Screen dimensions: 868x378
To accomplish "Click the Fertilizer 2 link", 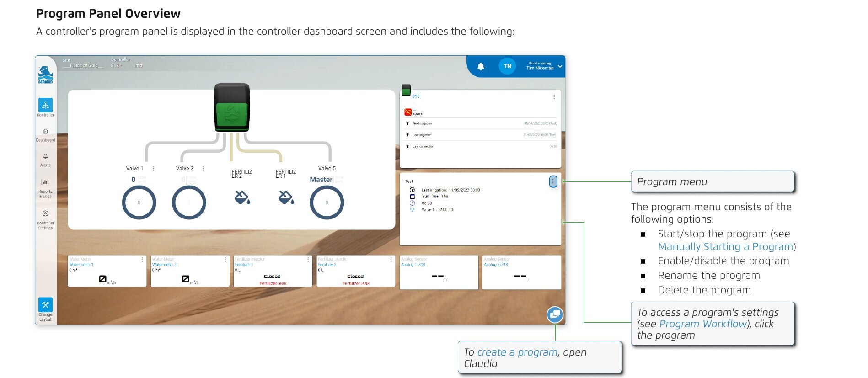I will [x=327, y=265].
